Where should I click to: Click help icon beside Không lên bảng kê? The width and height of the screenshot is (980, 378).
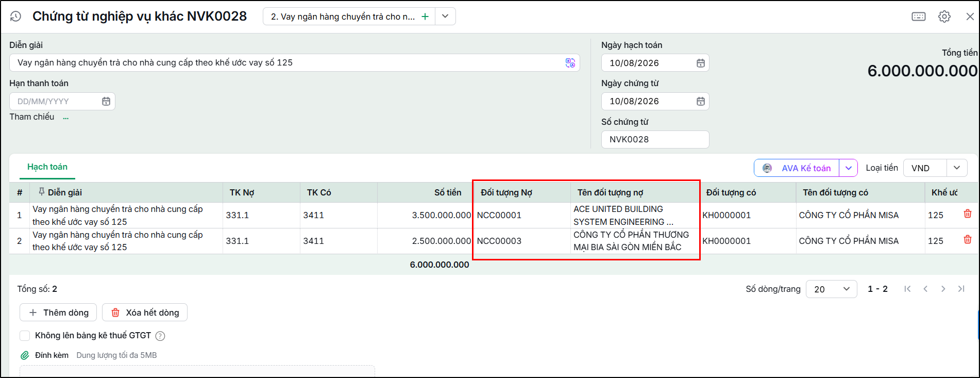(x=160, y=336)
